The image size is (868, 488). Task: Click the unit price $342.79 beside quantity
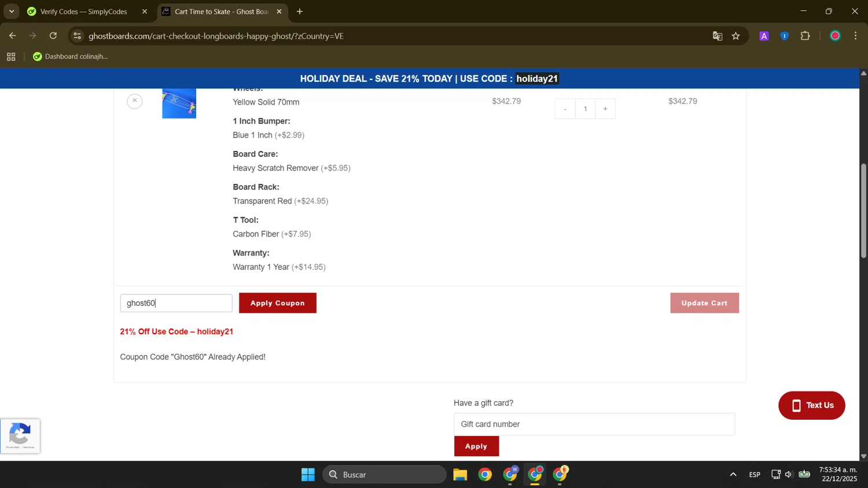pos(506,101)
